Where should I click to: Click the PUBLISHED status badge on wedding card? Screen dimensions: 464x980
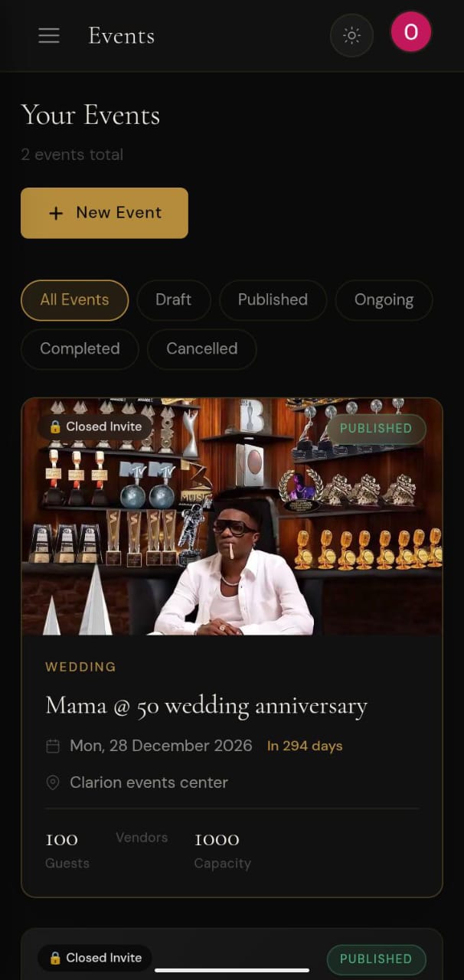pos(376,429)
